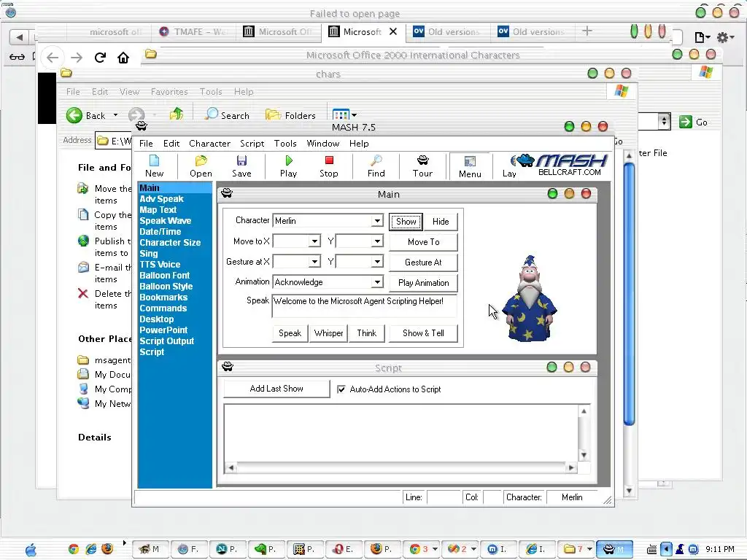
Task: Click the Gesture At button
Action: [424, 262]
